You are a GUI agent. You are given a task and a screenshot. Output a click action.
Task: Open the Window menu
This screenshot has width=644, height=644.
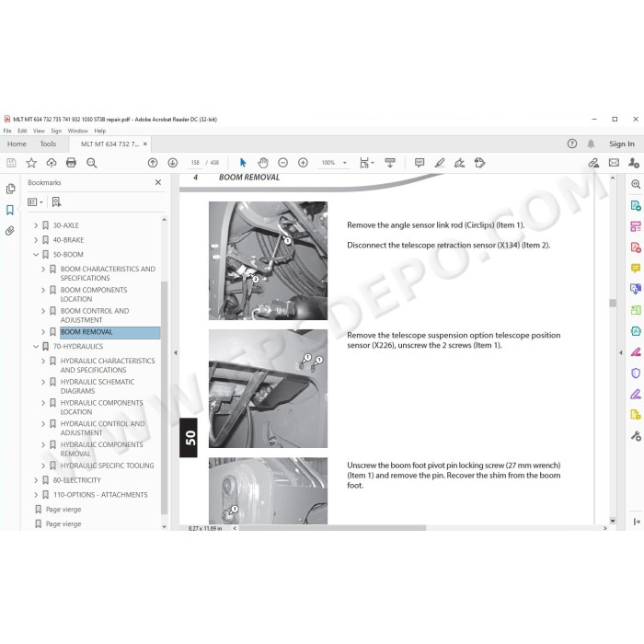(x=77, y=131)
